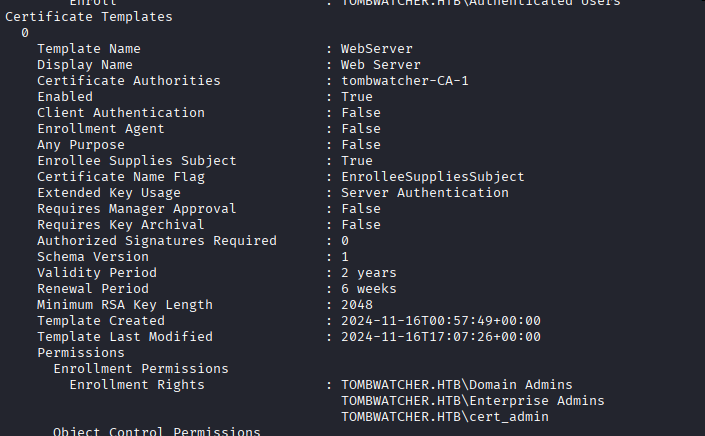Click the Template Last Modified timestamp

click(440, 337)
